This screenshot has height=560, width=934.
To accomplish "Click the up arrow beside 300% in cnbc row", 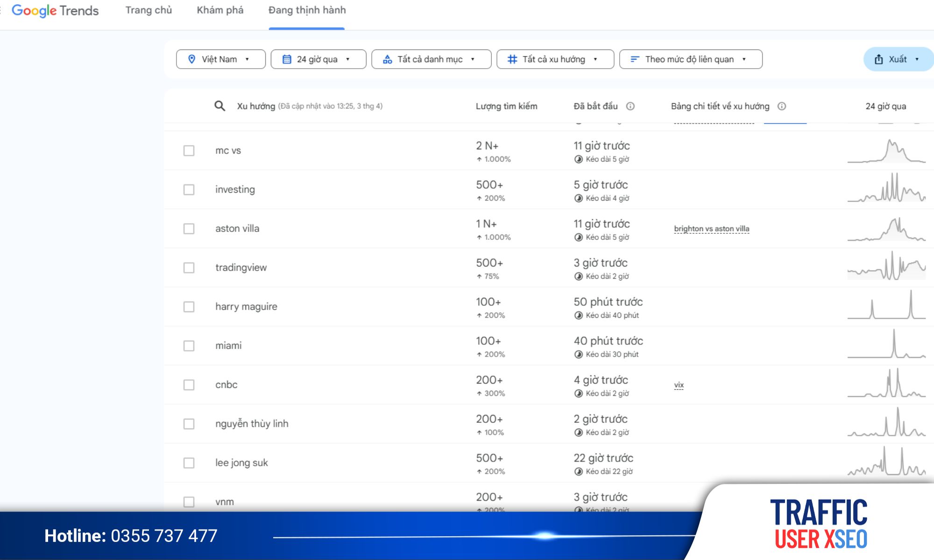I will point(479,393).
